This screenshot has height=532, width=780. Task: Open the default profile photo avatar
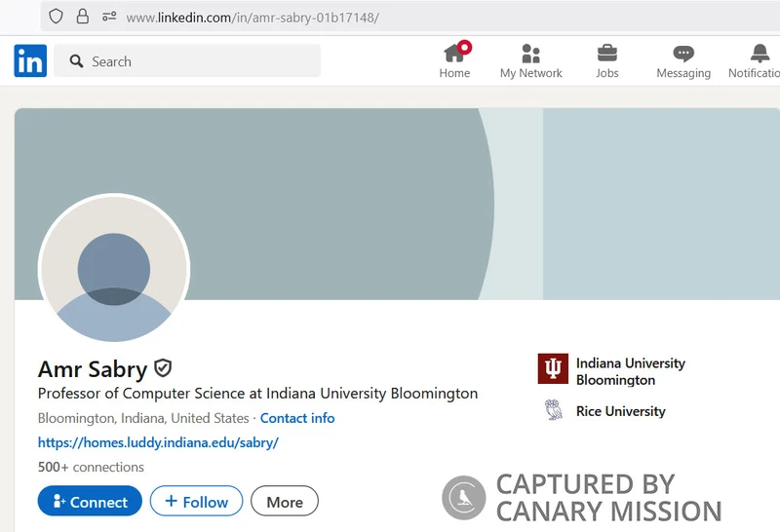114,270
